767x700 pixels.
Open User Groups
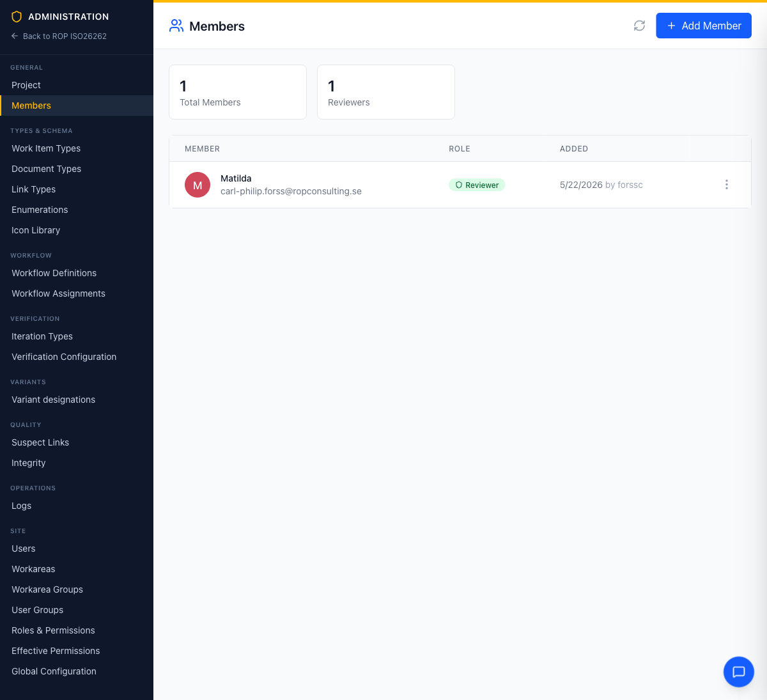click(x=77, y=610)
